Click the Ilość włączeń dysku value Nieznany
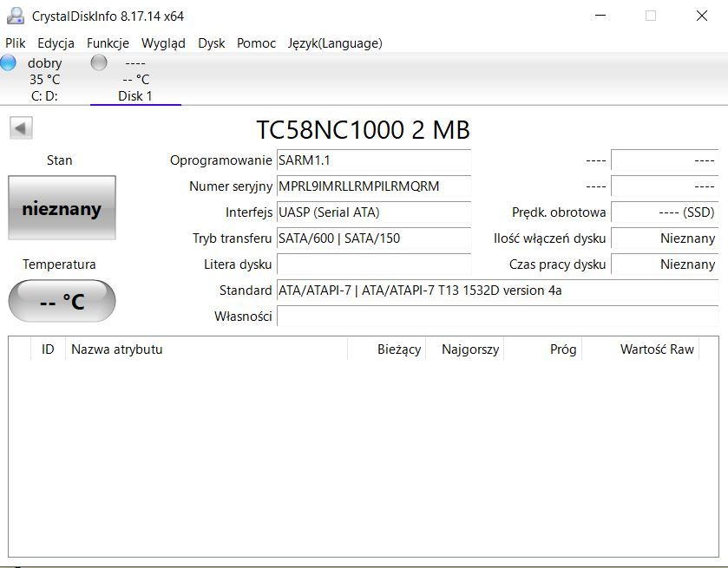The image size is (728, 568). 665,238
